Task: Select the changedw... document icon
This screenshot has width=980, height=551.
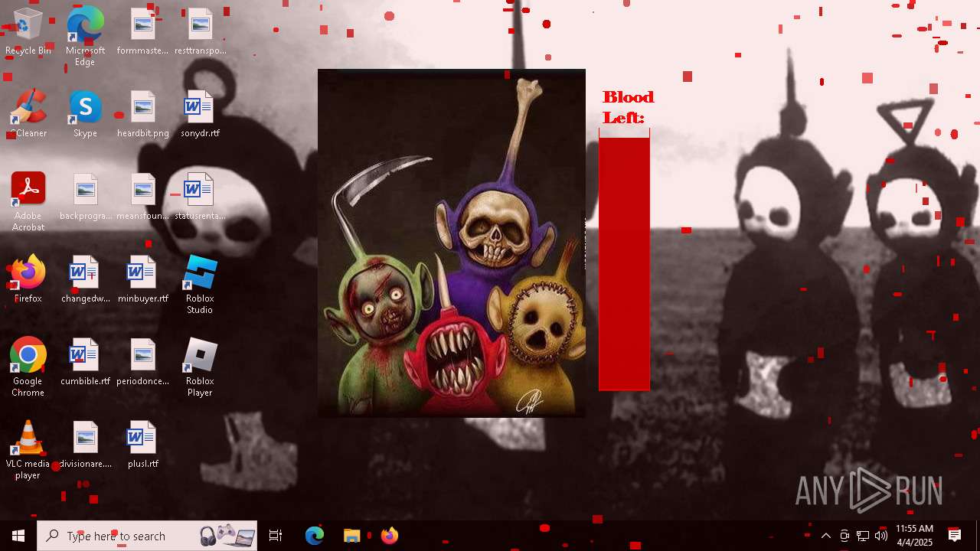Action: 85,279
